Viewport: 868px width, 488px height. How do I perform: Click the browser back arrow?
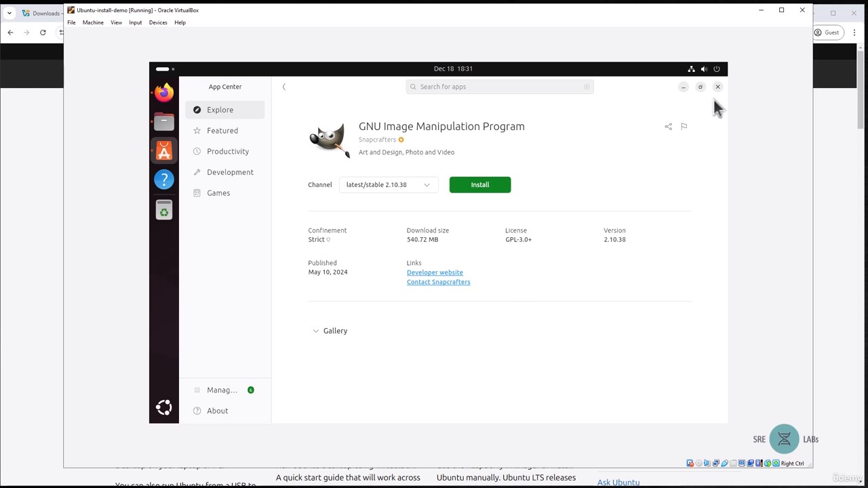coord(10,33)
